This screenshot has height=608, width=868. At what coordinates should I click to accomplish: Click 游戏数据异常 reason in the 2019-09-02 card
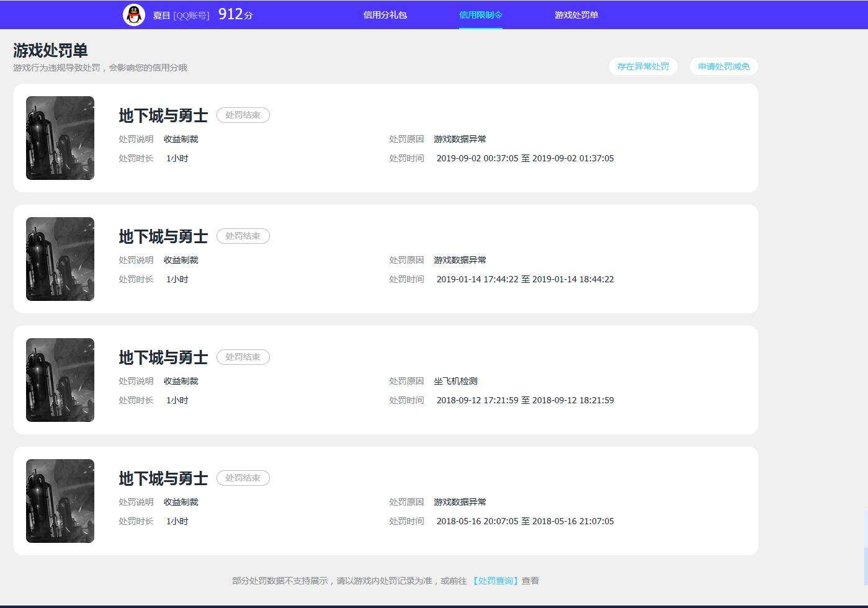click(x=460, y=139)
